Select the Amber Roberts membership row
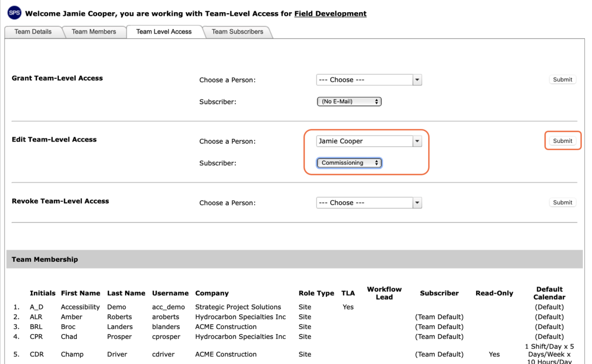This screenshot has height=364, width=592. tap(294, 317)
